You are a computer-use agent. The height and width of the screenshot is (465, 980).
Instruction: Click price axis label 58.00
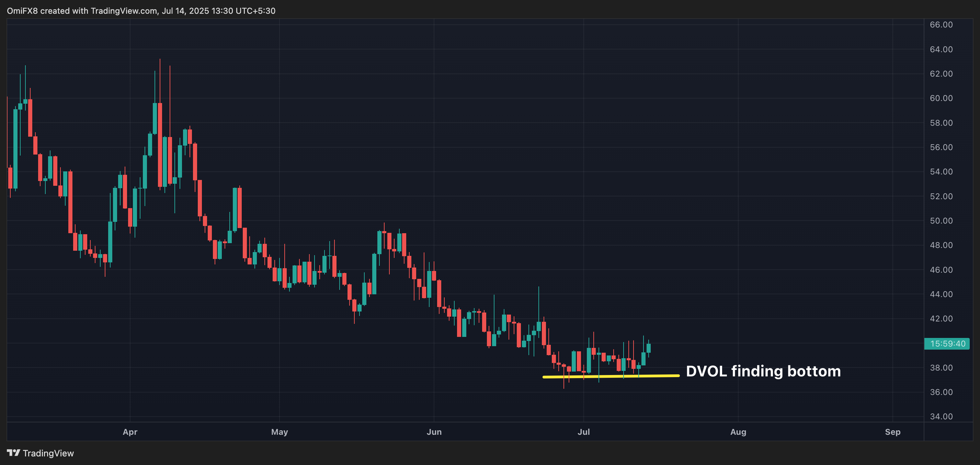941,123
